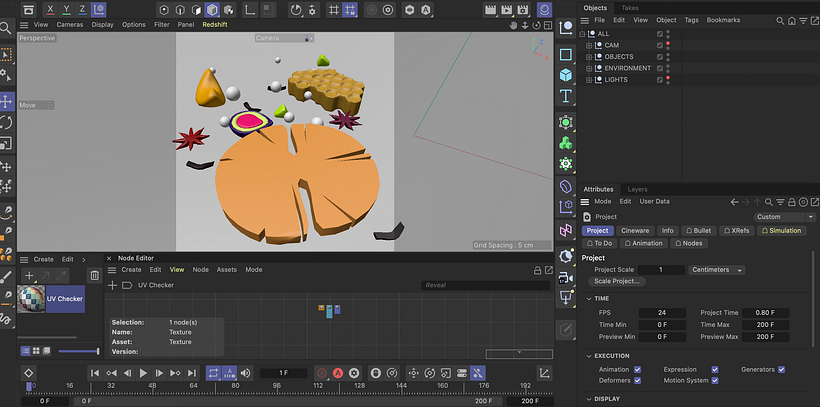Open the render to picture viewer icon
820x407 pixels.
[506, 9]
